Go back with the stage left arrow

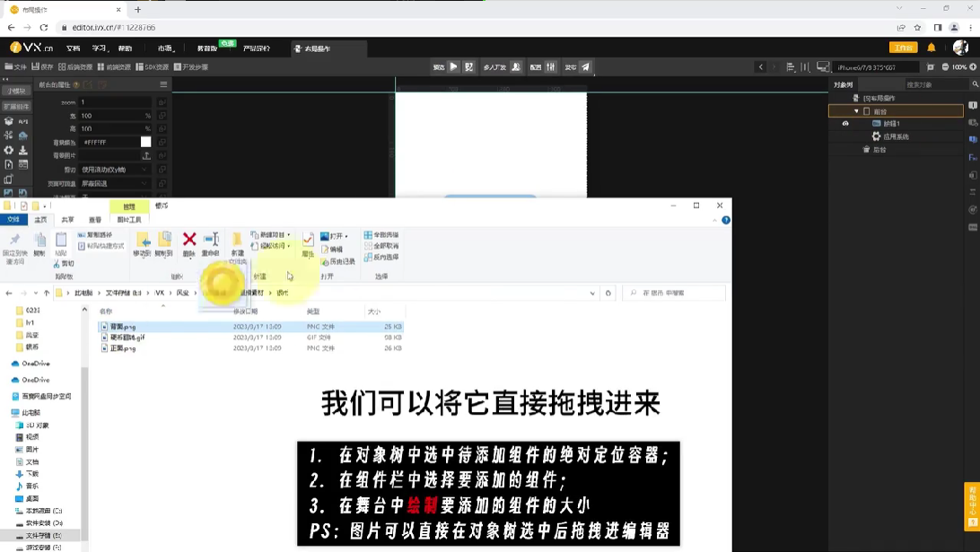click(761, 67)
